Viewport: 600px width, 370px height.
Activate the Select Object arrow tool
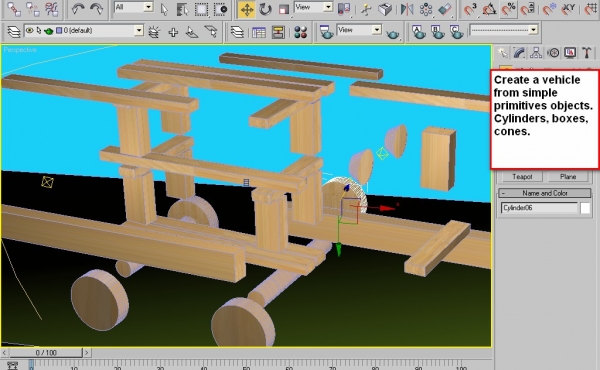165,9
